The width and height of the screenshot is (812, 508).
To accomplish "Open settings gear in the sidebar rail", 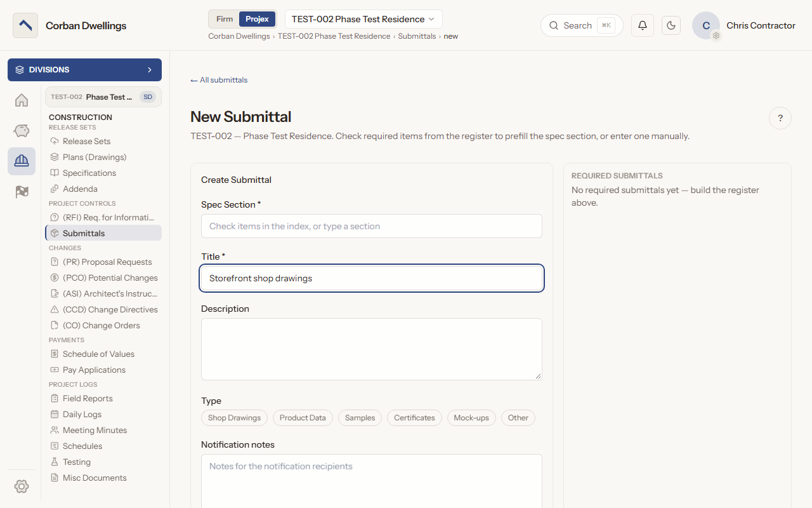I will [22, 486].
